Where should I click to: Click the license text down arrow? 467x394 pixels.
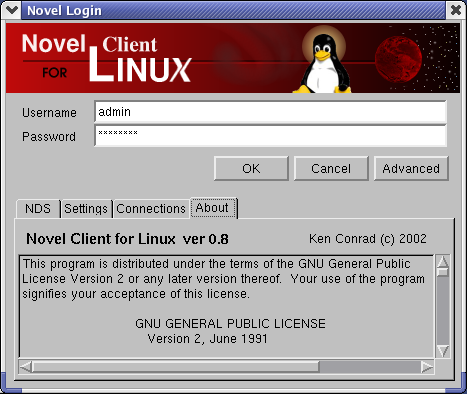point(443,351)
